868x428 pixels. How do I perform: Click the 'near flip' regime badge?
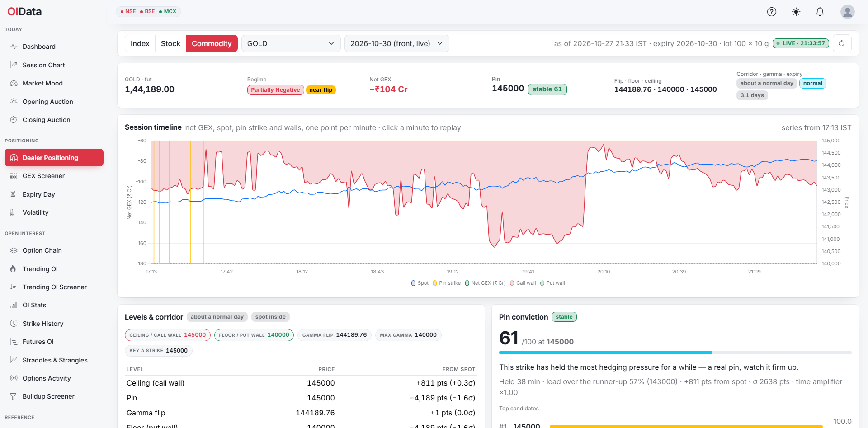click(x=321, y=90)
